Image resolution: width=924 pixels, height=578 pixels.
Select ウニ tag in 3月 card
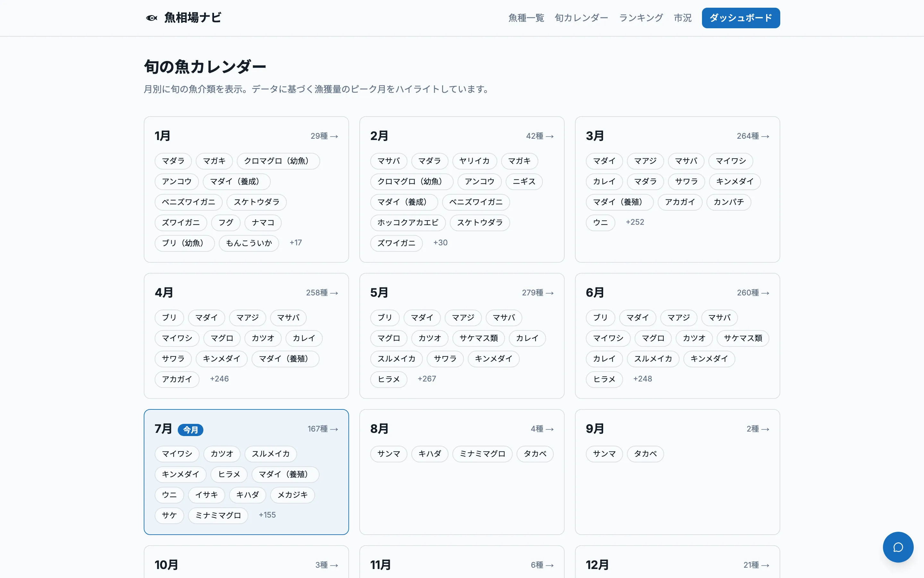point(600,223)
